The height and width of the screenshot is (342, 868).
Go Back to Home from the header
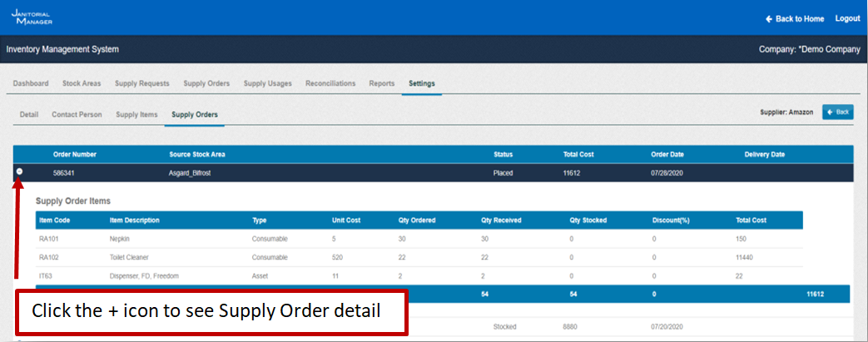(x=794, y=18)
